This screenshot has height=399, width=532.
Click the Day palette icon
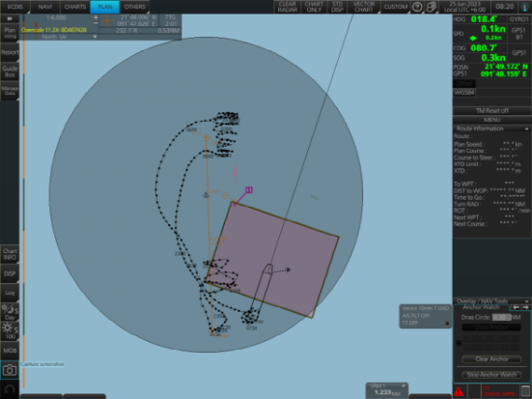(x=10, y=312)
